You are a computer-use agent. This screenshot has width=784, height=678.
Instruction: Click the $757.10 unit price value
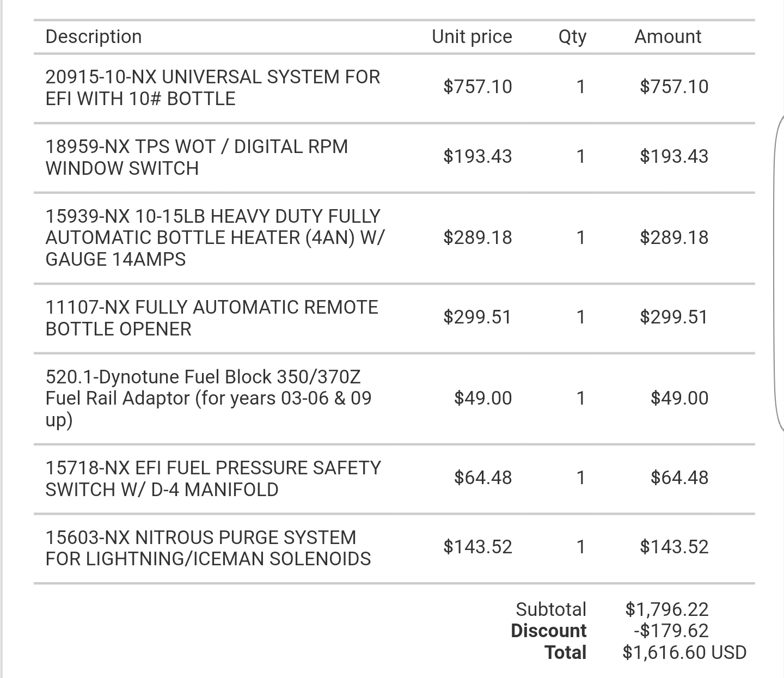[x=477, y=87]
